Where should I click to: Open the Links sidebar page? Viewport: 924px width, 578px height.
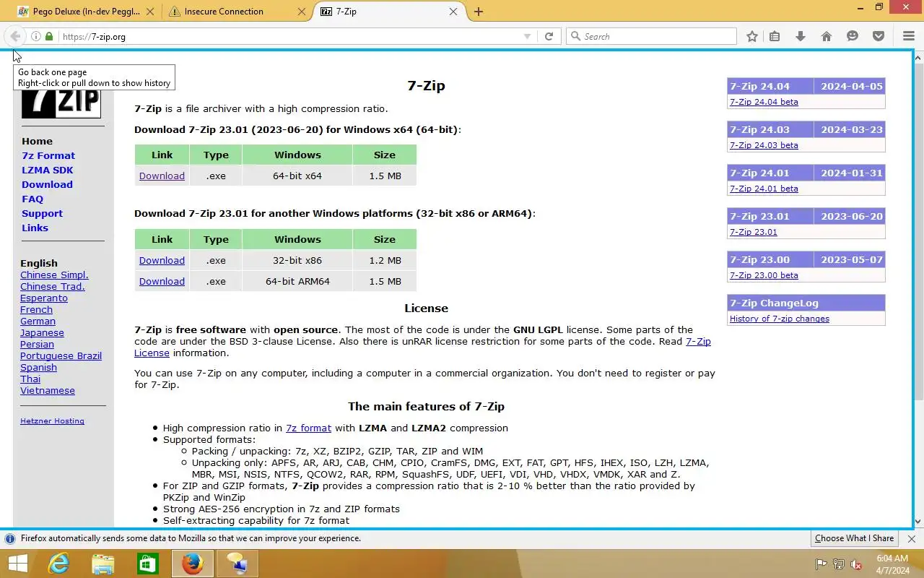click(x=35, y=228)
